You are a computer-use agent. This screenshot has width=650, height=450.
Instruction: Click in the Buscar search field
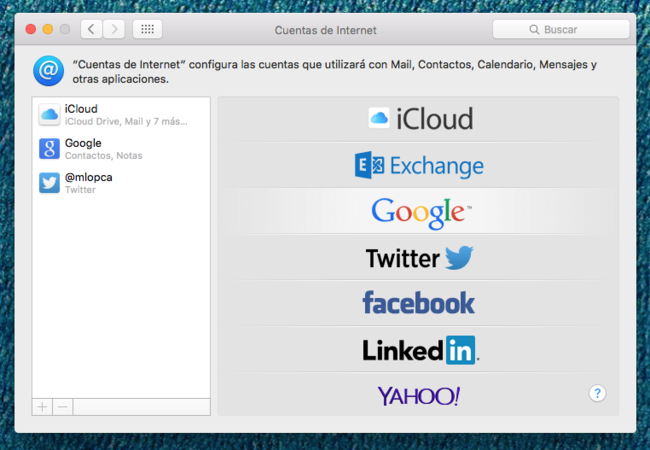pos(561,29)
